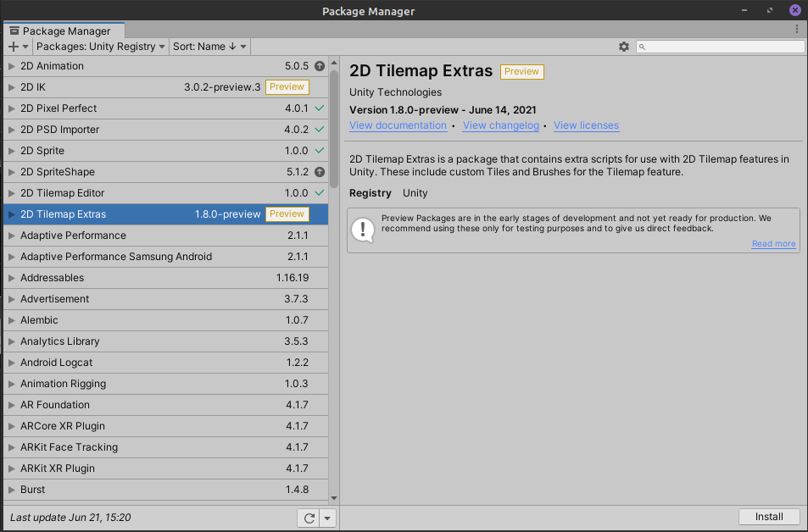Select the ARCore XR Plugin package
This screenshot has width=808, height=532.
tap(166, 426)
